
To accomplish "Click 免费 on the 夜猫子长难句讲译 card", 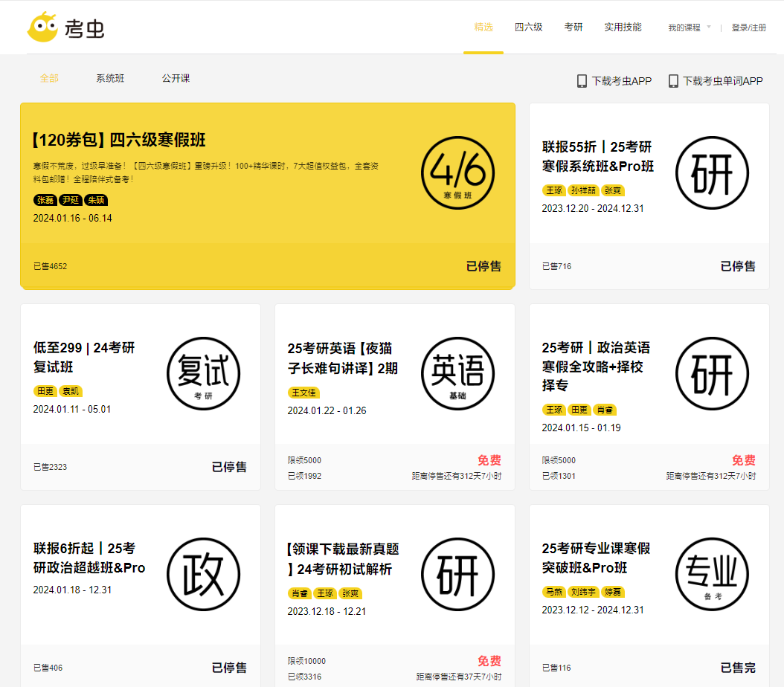I will coord(490,461).
